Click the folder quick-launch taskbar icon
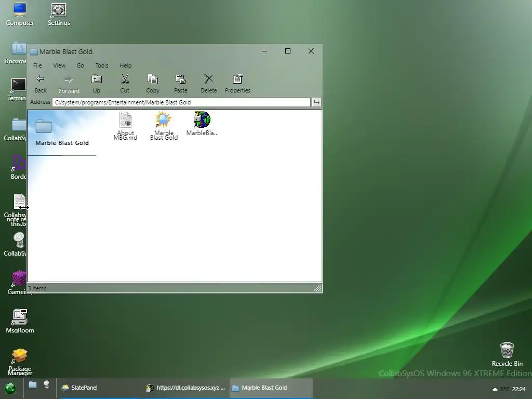Viewport: 532px width, 399px height. (33, 385)
